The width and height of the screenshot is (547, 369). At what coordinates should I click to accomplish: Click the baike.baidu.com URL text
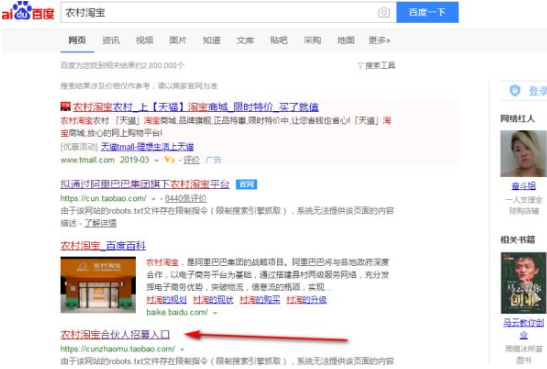coord(177,312)
